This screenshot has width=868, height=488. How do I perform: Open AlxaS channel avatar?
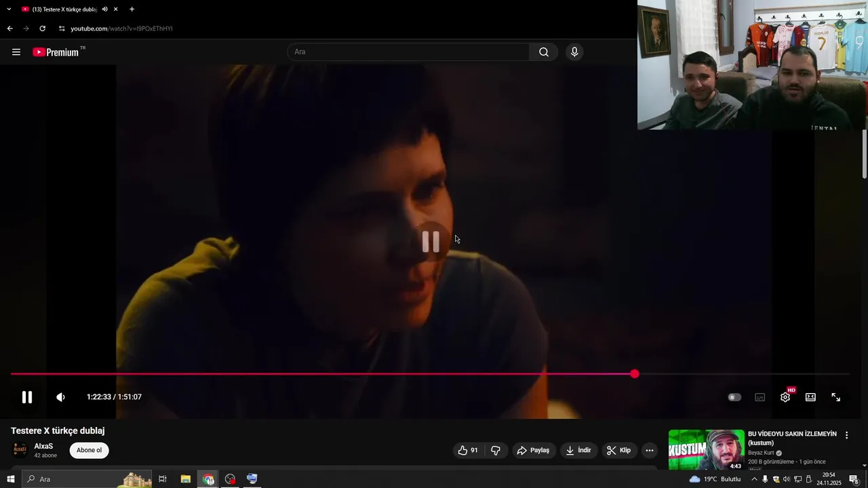point(20,450)
